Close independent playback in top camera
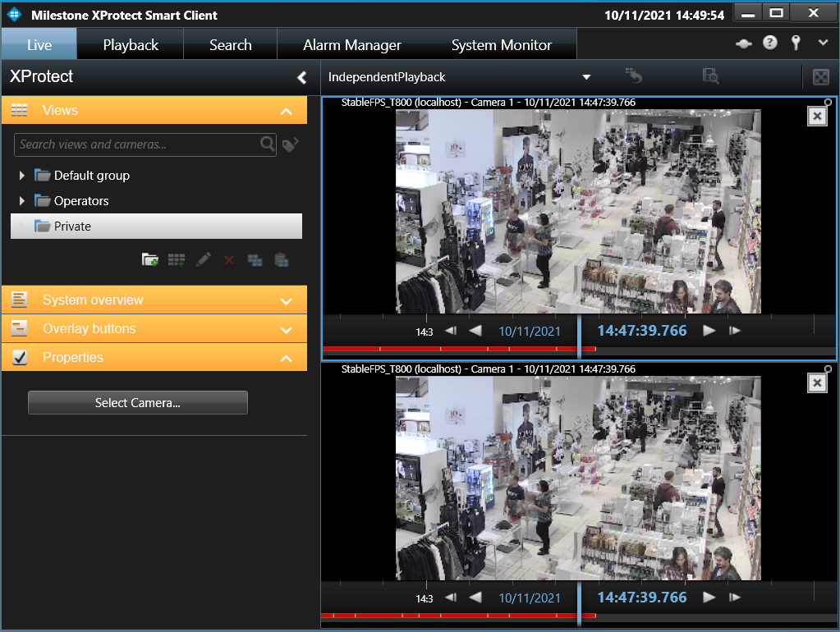 pyautogui.click(x=817, y=116)
